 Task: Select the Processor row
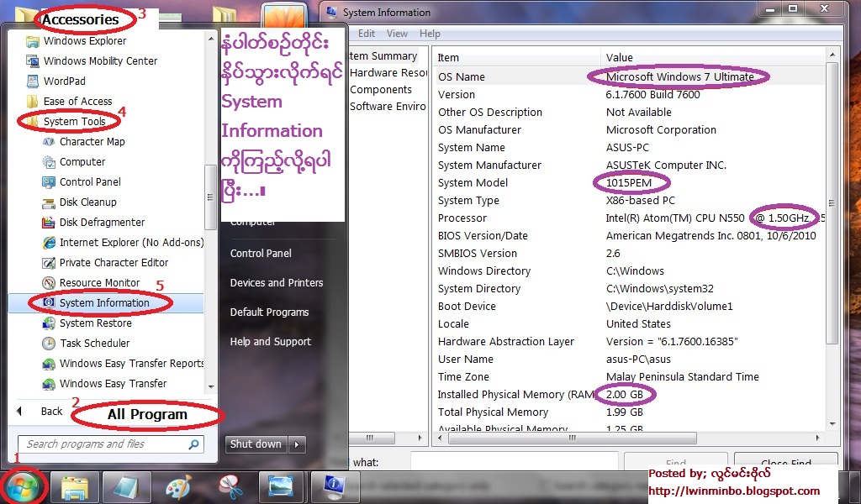pos(629,218)
